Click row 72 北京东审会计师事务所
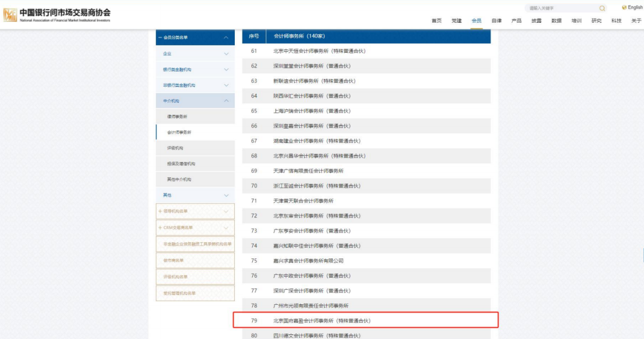 [367, 216]
